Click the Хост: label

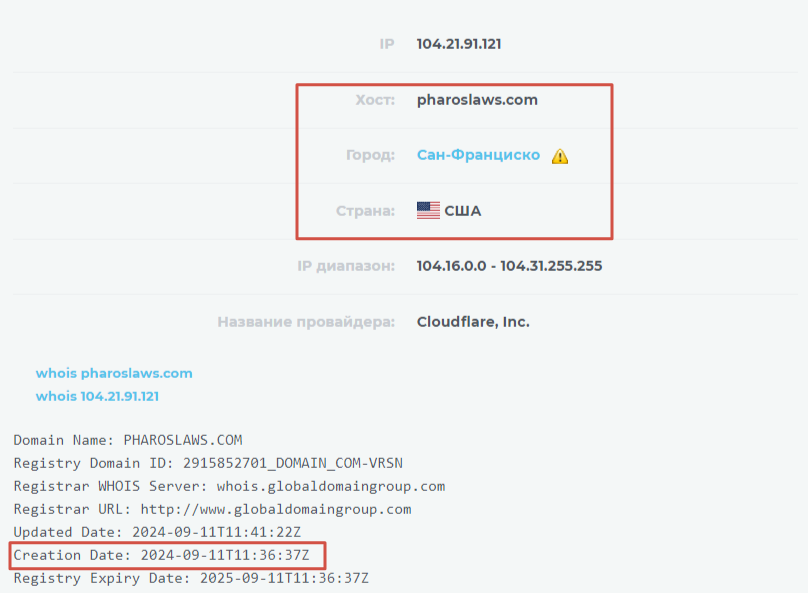point(375,100)
